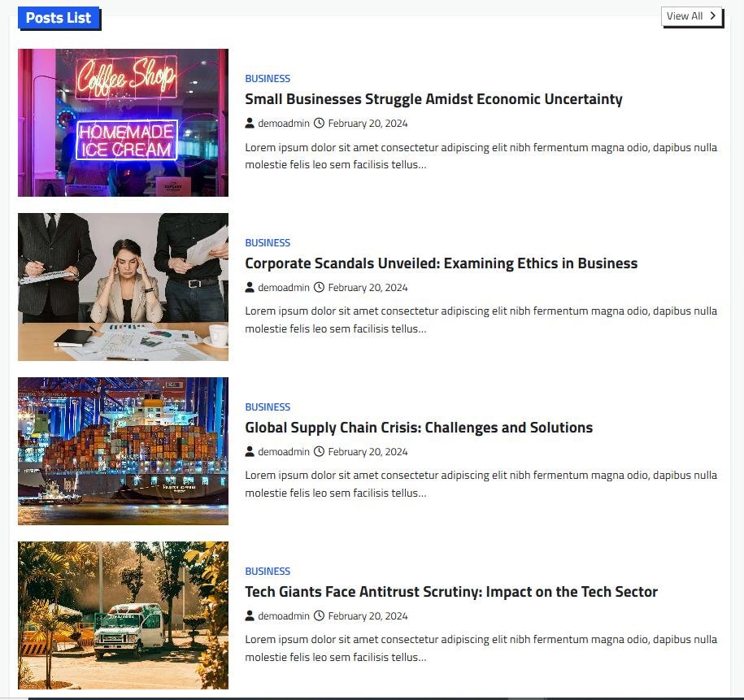Click February 20, 2024 date on Global Supply Chain post
744x700 pixels.
tap(368, 452)
